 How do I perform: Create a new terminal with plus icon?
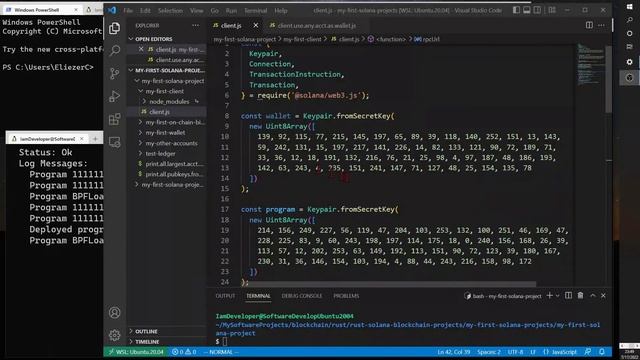(549, 296)
